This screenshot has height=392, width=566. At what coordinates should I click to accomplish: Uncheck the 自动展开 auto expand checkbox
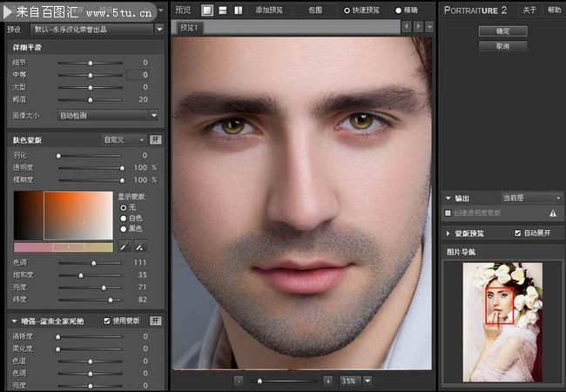click(517, 233)
